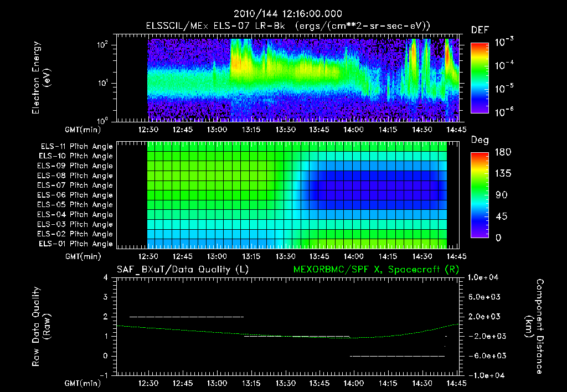Viewport: 567px width, 392px height.
Task: Click the 10^0 energy axis tick label
Action: pyautogui.click(x=102, y=120)
